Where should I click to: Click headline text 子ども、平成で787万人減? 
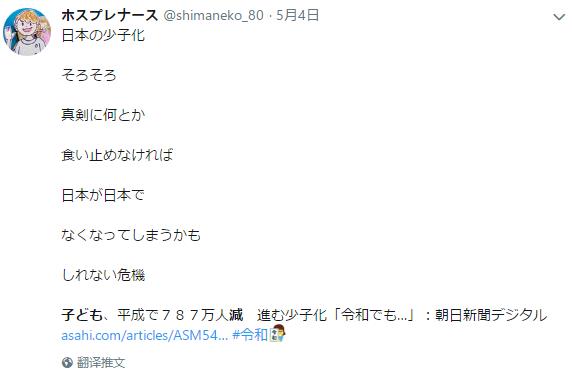[152, 315]
